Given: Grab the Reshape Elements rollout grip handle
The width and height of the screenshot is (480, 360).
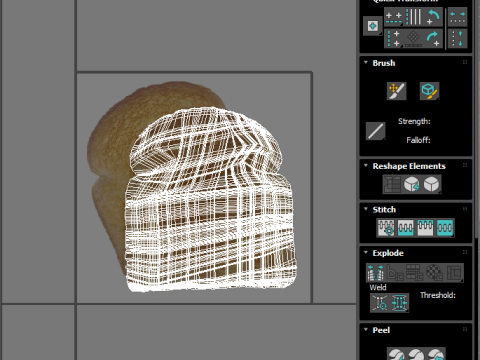Looking at the screenshot, I should [x=465, y=165].
